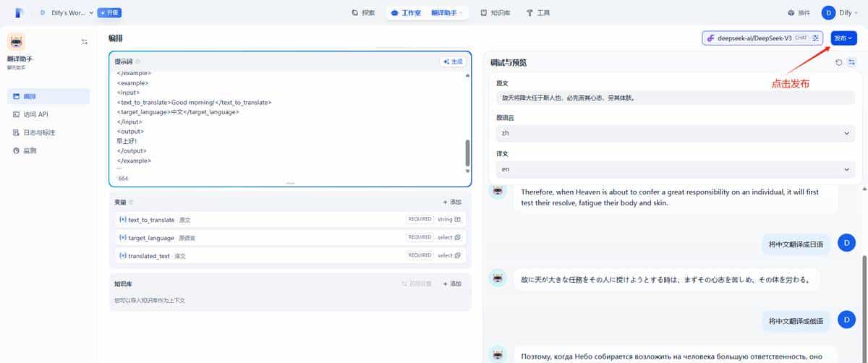Click the translated_text variable row
The width and height of the screenshot is (868, 363).
290,255
